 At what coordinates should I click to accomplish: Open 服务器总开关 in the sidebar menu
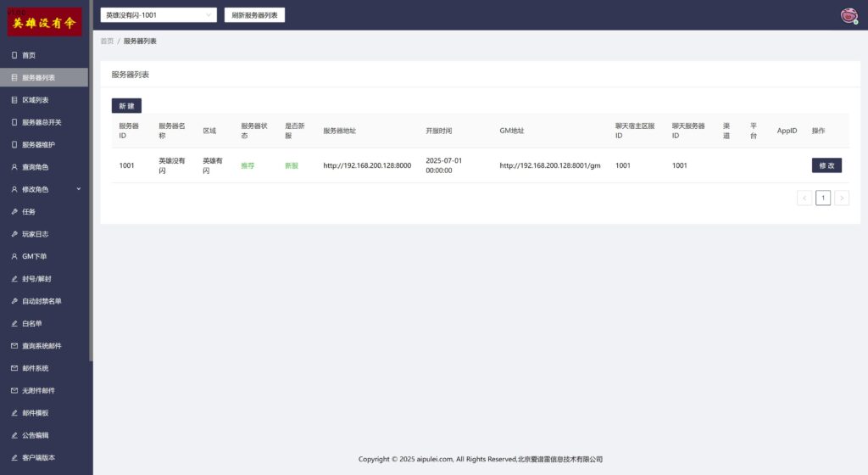(42, 122)
